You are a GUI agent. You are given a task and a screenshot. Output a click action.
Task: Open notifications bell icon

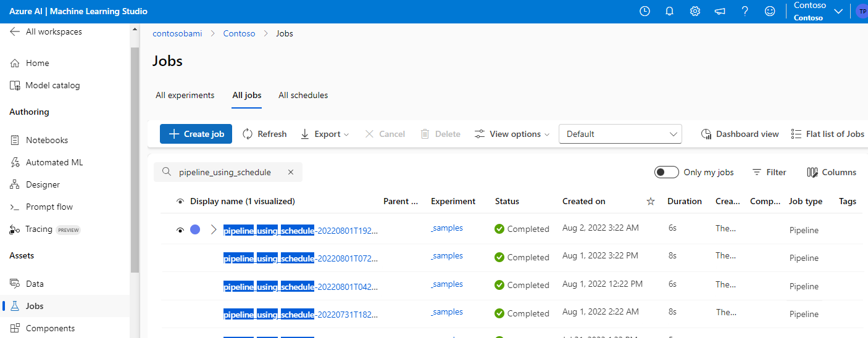[x=669, y=11]
